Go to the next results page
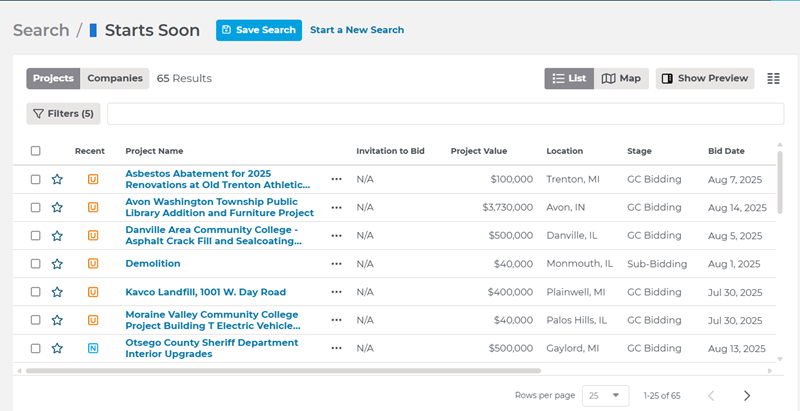800x411 pixels. [747, 396]
